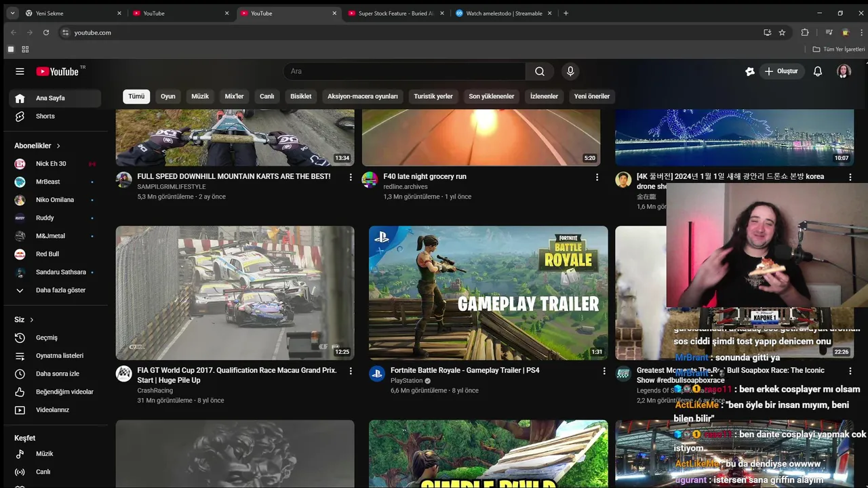This screenshot has height=488, width=868.
Task: Open Videolarınız in sidebar
Action: [x=55, y=410]
